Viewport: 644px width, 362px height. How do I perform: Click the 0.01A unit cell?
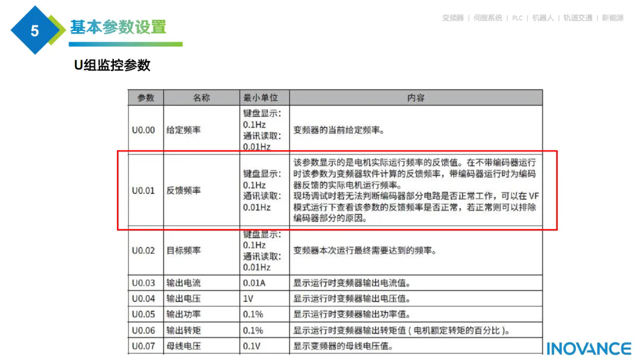pyautogui.click(x=254, y=283)
